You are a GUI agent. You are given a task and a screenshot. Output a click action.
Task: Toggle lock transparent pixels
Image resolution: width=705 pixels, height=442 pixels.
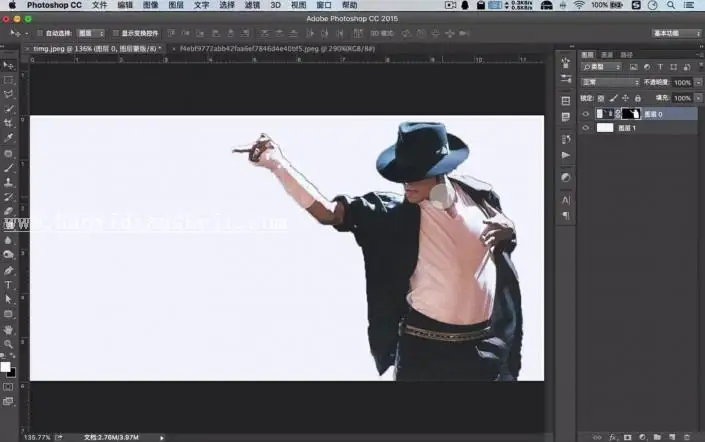tap(601, 98)
